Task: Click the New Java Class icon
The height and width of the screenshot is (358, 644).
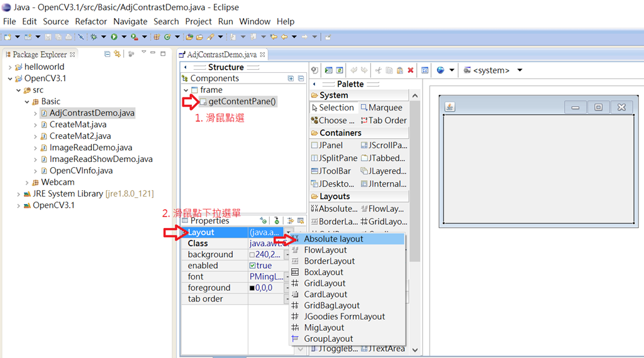Action: tap(167, 37)
